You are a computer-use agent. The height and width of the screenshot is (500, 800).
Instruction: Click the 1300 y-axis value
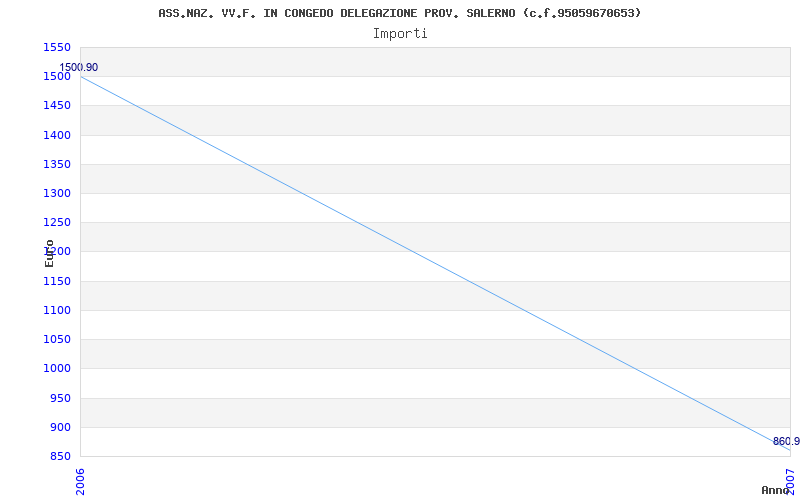point(57,193)
